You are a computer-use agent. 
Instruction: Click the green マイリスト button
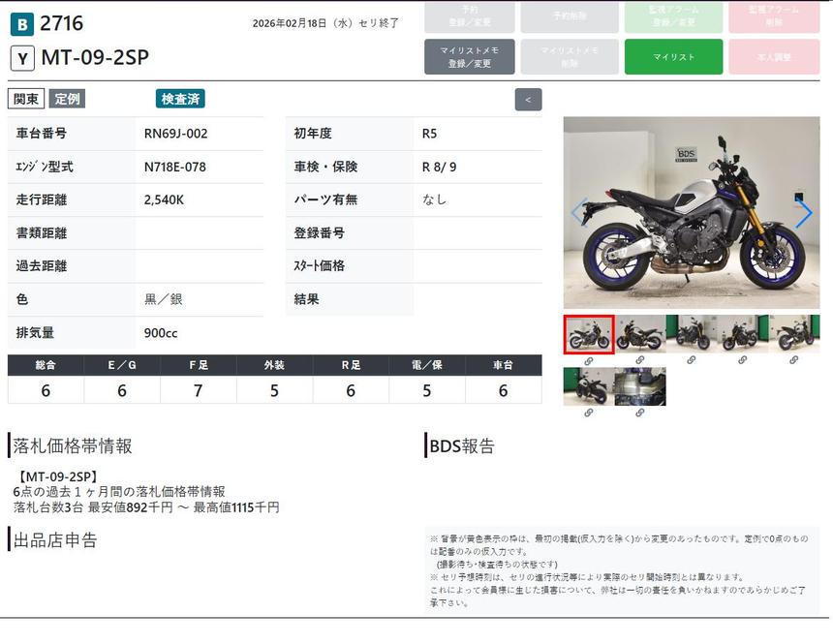(673, 57)
